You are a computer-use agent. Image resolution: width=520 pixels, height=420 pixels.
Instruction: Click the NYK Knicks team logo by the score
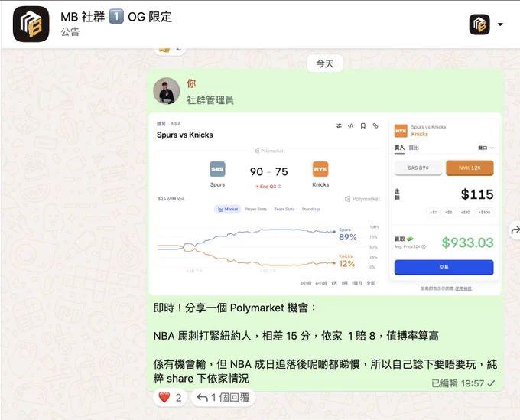[x=320, y=169]
